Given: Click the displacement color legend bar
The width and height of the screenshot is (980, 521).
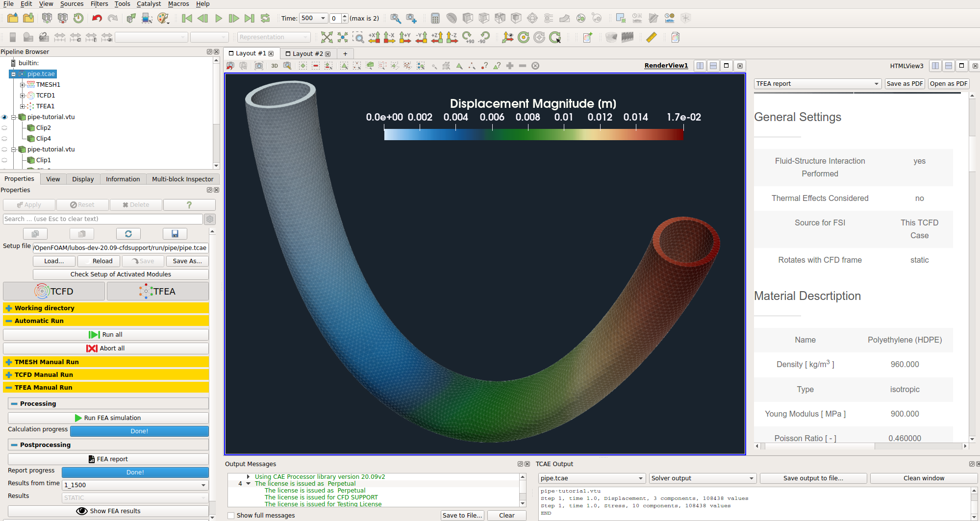Looking at the screenshot, I should [533, 134].
